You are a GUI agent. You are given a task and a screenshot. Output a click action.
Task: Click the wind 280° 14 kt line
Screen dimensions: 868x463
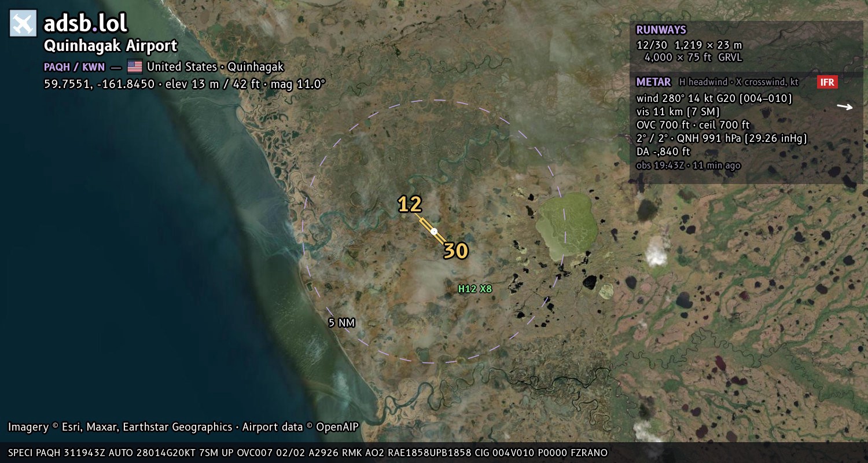714,98
